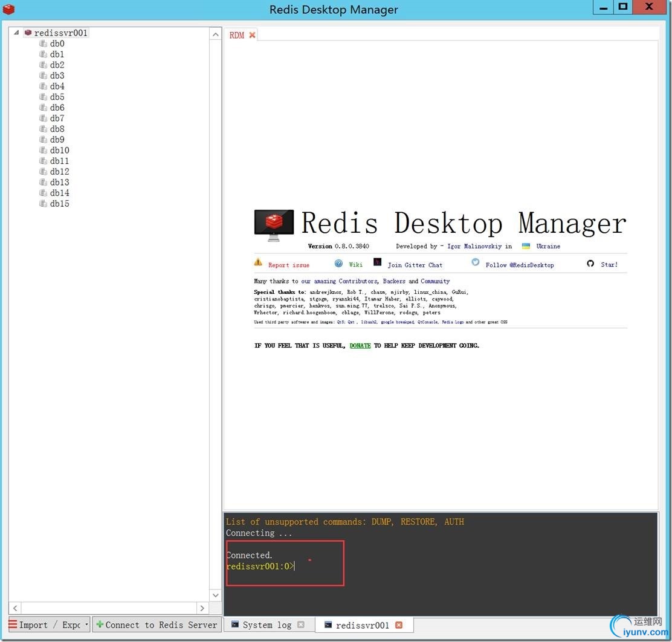Close the redissvr001 console tab
The height and width of the screenshot is (642, 672).
(399, 625)
